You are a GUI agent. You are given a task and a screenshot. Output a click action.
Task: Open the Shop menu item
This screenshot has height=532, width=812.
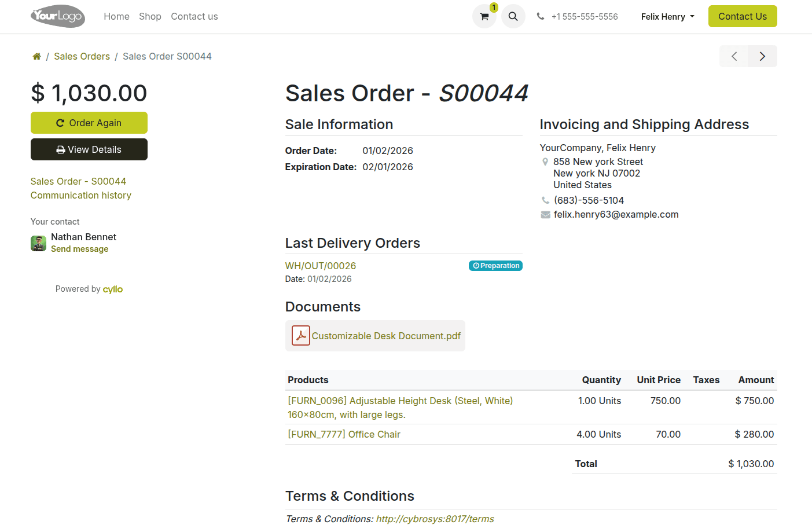150,17
